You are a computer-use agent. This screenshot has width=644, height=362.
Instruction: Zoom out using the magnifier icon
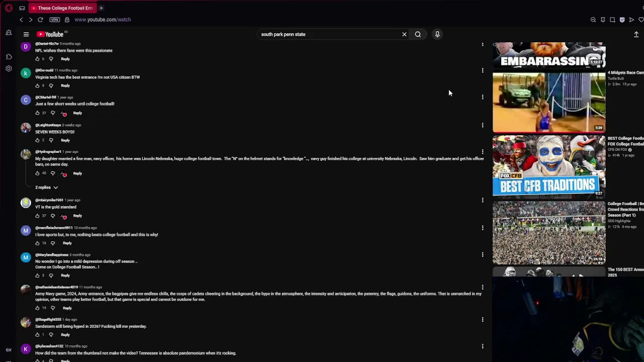coord(593,20)
